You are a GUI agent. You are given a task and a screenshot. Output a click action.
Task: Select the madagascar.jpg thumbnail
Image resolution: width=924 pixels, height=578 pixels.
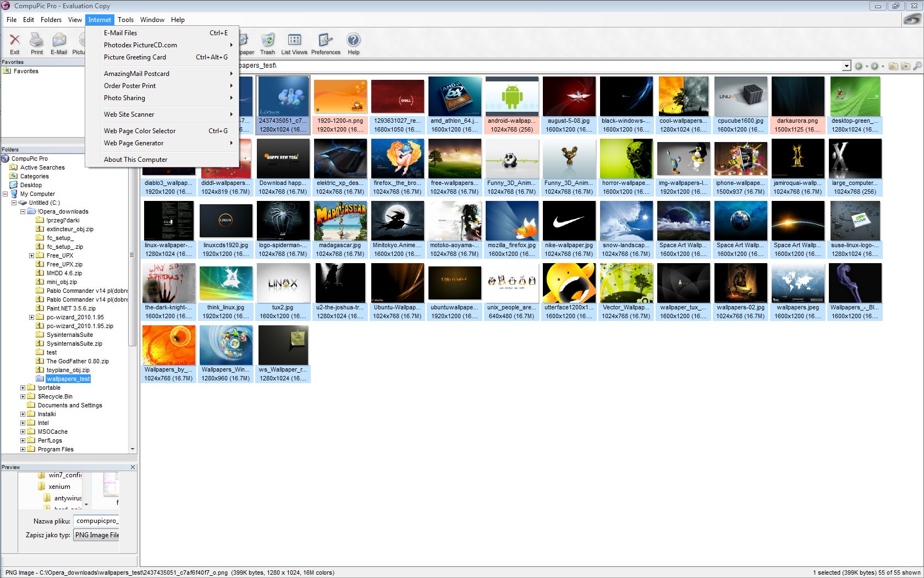pyautogui.click(x=340, y=229)
